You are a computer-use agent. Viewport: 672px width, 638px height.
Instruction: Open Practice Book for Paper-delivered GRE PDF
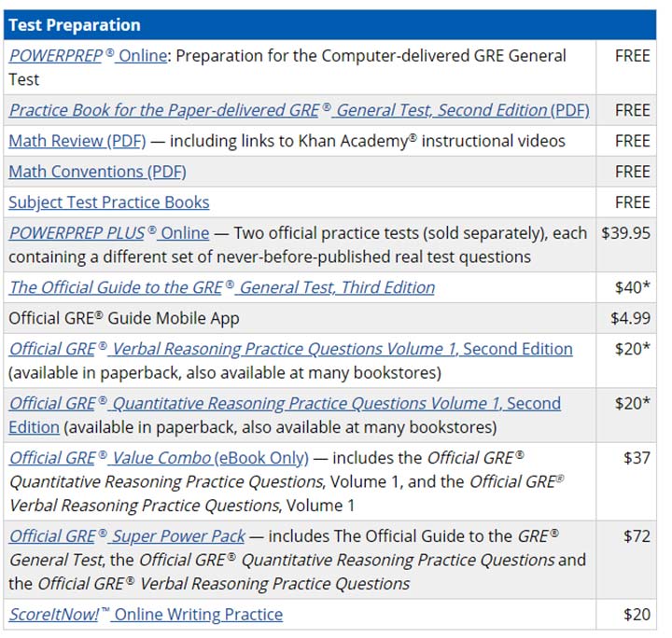[300, 110]
